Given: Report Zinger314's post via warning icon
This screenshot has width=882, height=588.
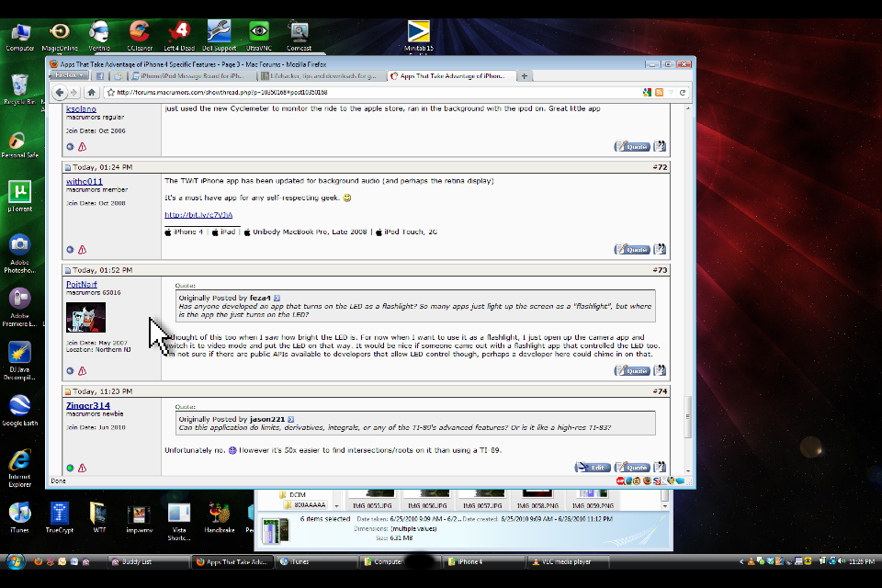Looking at the screenshot, I should tap(82, 468).
